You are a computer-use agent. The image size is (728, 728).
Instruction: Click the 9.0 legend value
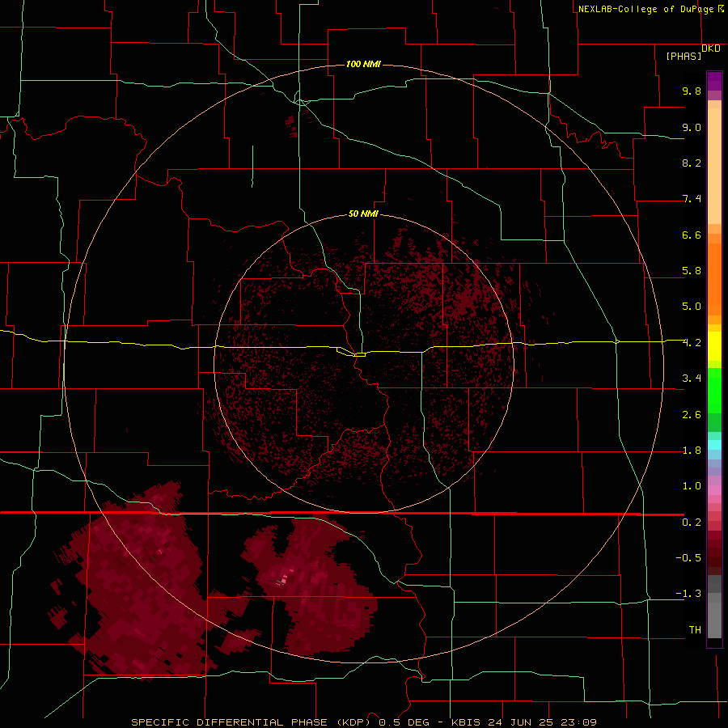(x=692, y=127)
